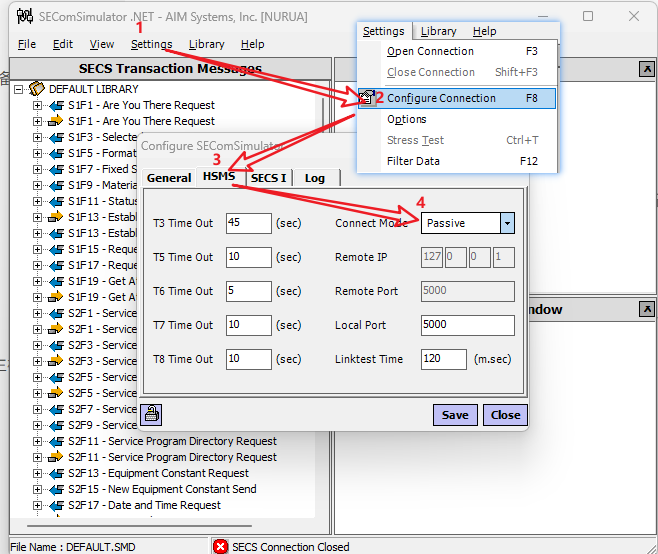Choose Options in Settings menu
The image size is (658, 554).
click(457, 119)
